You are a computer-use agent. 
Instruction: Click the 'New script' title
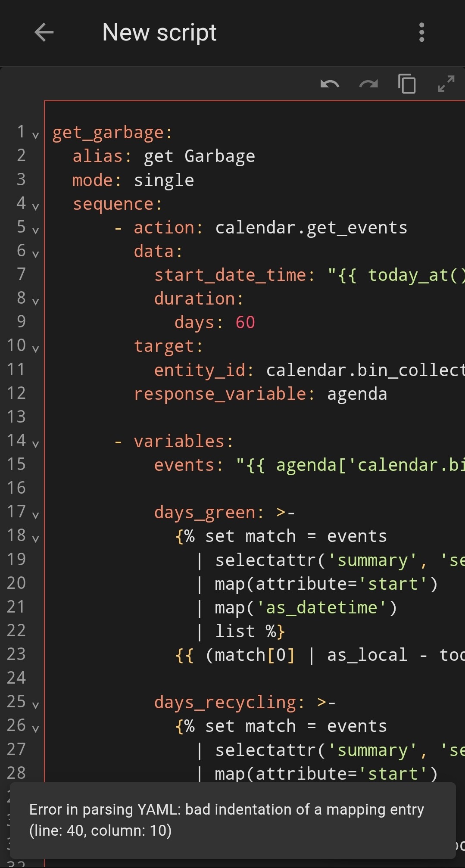[159, 33]
